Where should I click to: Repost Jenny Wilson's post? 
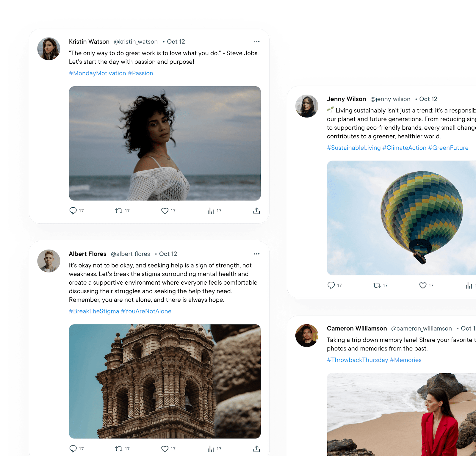click(x=377, y=285)
